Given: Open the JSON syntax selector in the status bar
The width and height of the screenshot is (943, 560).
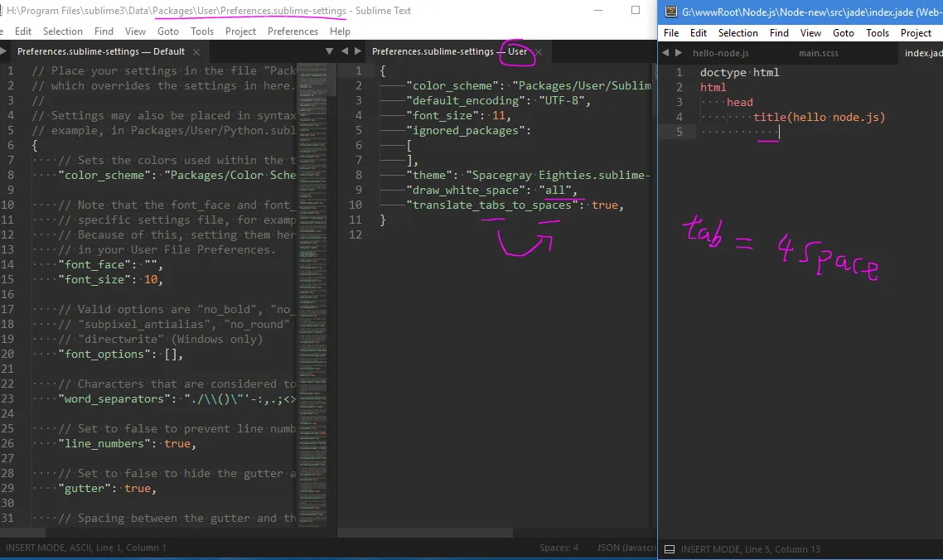Looking at the screenshot, I should coord(626,548).
